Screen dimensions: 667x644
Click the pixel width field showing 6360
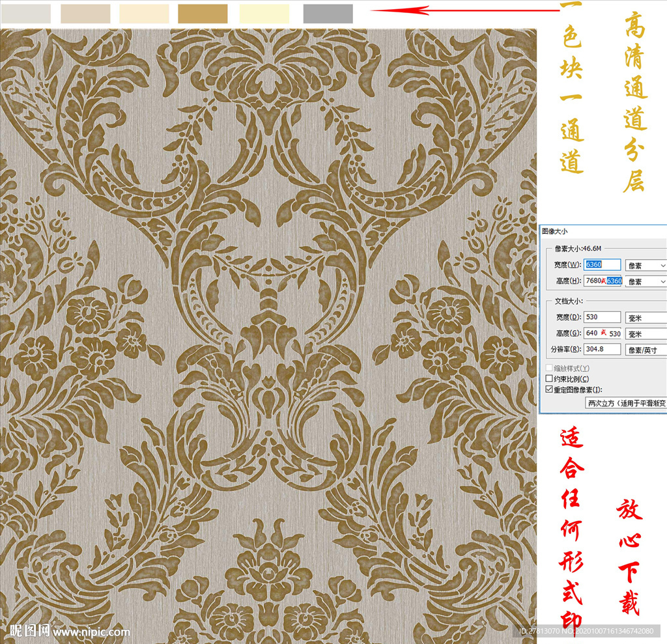click(603, 264)
